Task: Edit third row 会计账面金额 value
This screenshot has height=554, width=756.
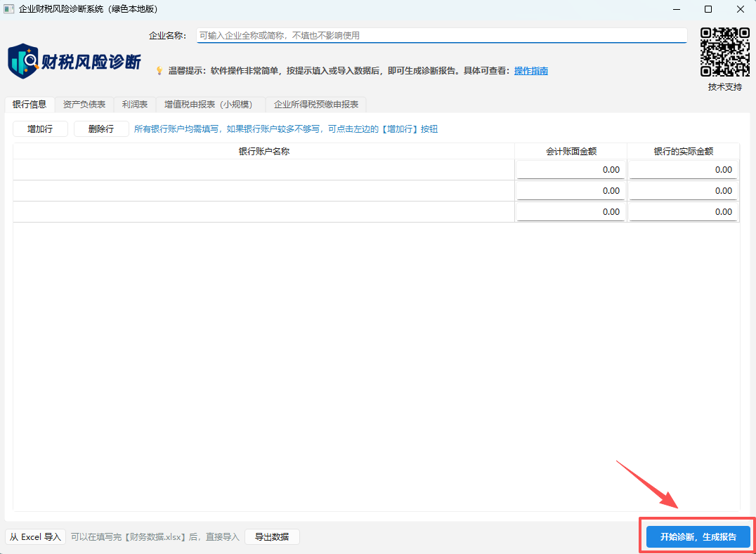Action: (571, 212)
